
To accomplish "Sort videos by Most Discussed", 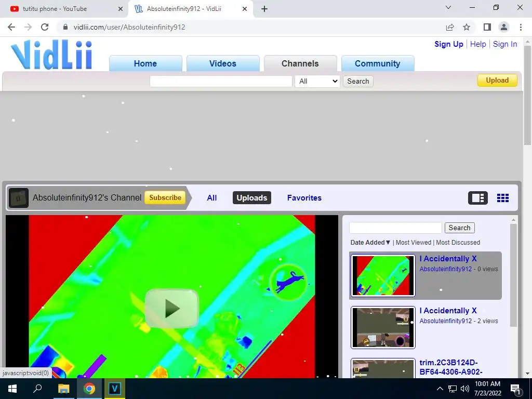I will [x=458, y=243].
